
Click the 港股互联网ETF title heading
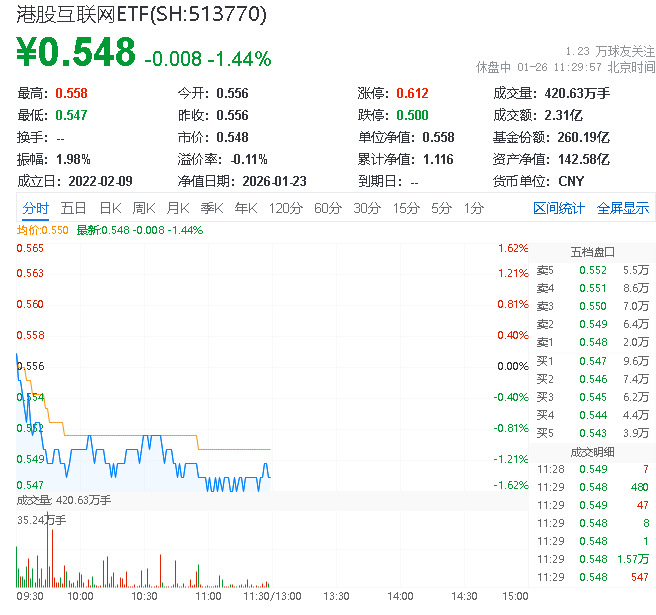pos(139,14)
